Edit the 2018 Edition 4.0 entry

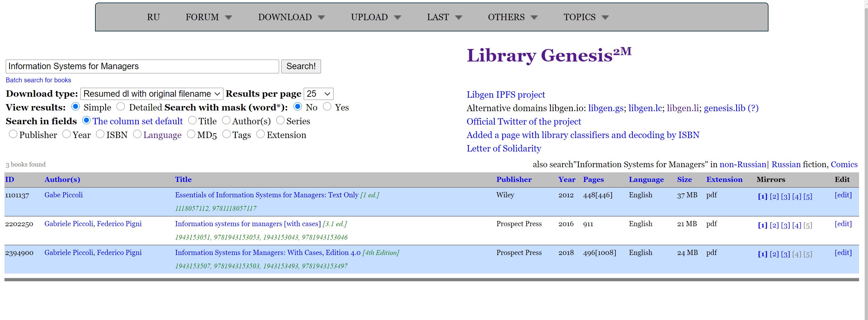tap(843, 253)
